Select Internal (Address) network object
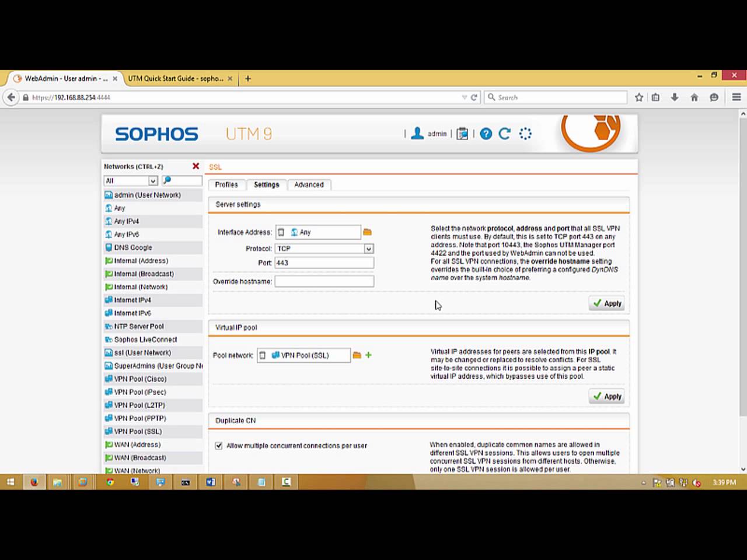The width and height of the screenshot is (747, 560). (x=153, y=261)
